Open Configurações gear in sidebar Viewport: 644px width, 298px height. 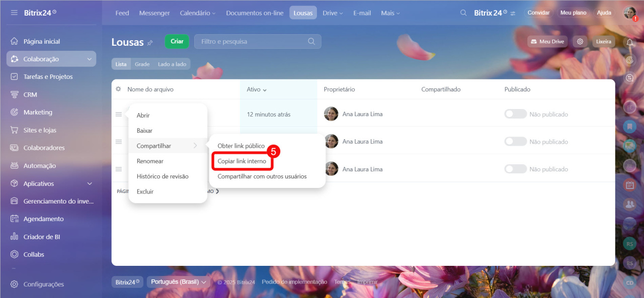point(14,284)
